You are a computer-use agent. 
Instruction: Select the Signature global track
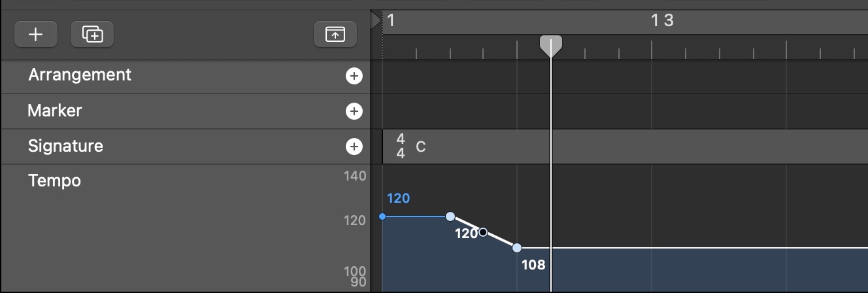65,146
